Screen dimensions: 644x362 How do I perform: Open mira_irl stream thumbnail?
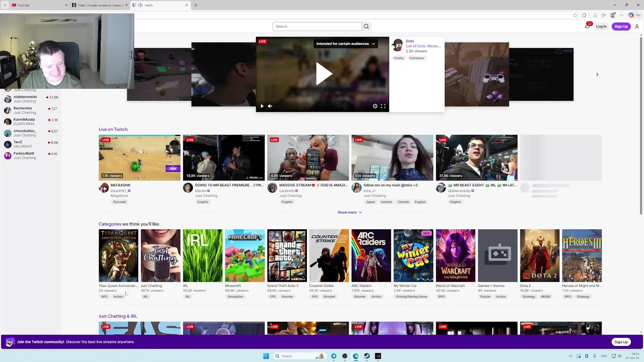(392, 157)
